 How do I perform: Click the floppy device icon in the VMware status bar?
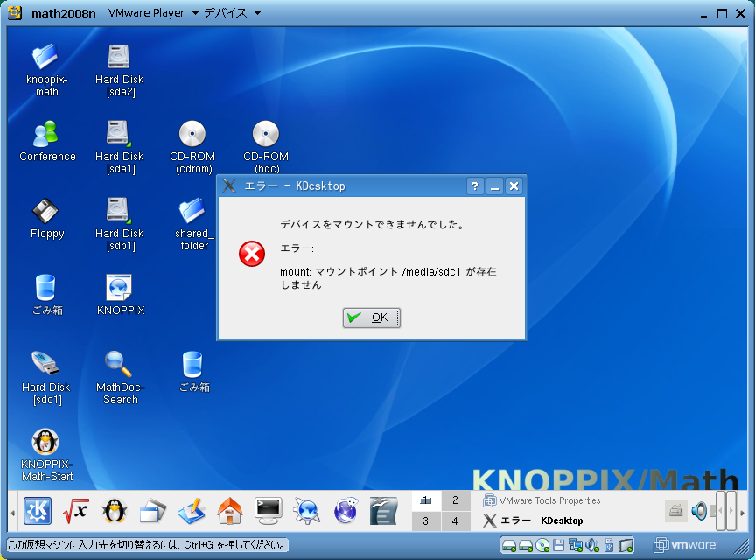(558, 545)
